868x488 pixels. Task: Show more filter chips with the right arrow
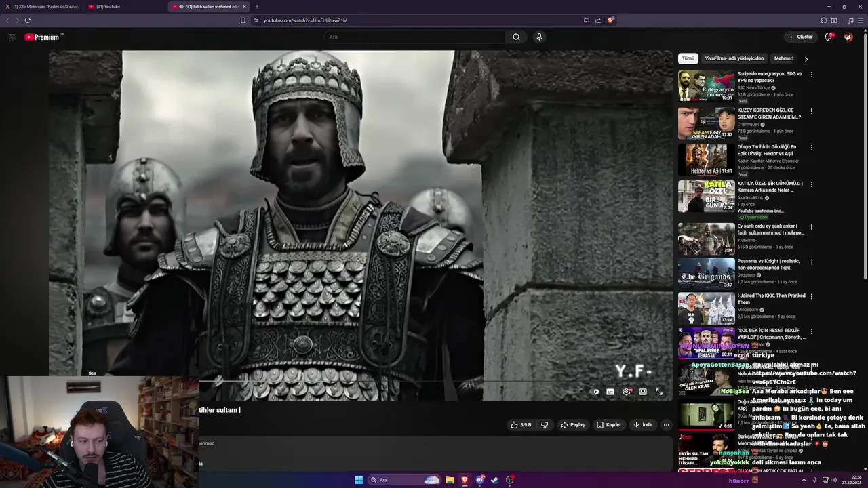pos(806,59)
